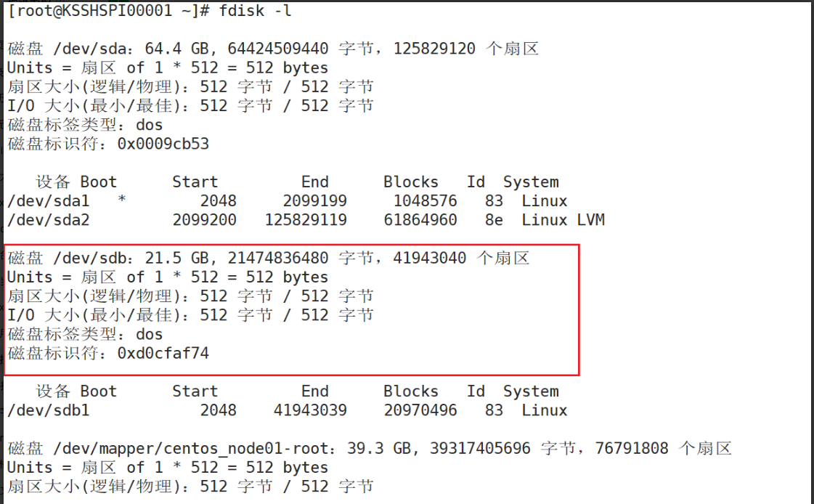Select the End value 2099199
The width and height of the screenshot is (814, 504).
(x=314, y=201)
